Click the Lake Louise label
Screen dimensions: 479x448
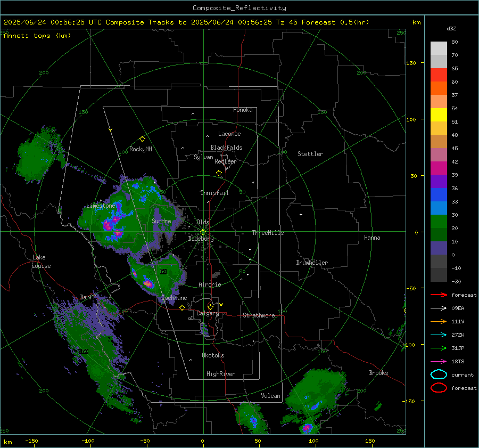(x=42, y=262)
